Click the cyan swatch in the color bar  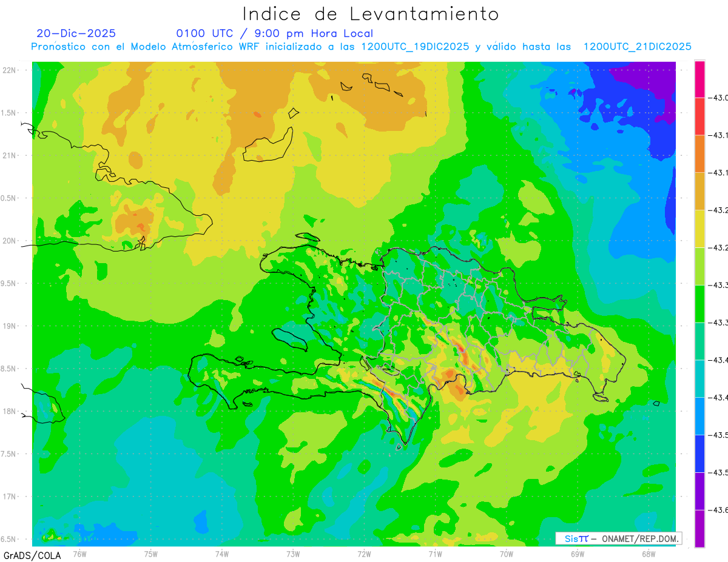click(x=699, y=378)
